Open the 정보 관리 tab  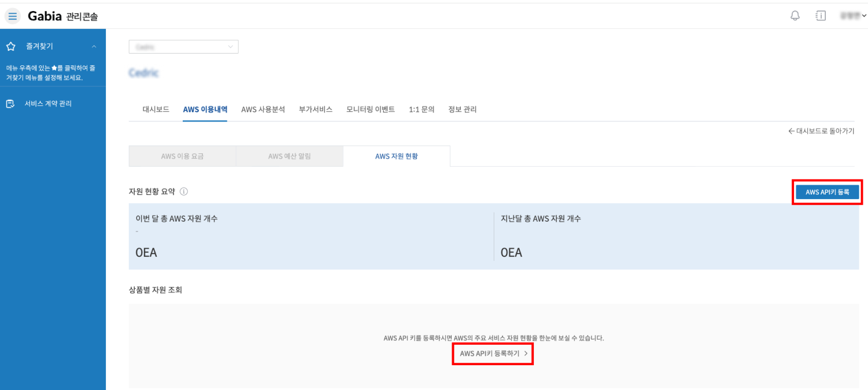tap(463, 109)
